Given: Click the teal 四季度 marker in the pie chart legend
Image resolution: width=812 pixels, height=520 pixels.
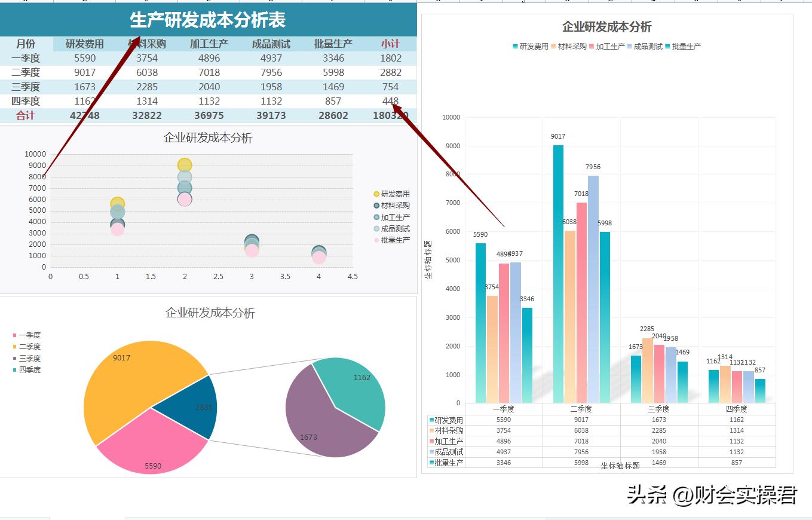Looking at the screenshot, I should [14, 369].
